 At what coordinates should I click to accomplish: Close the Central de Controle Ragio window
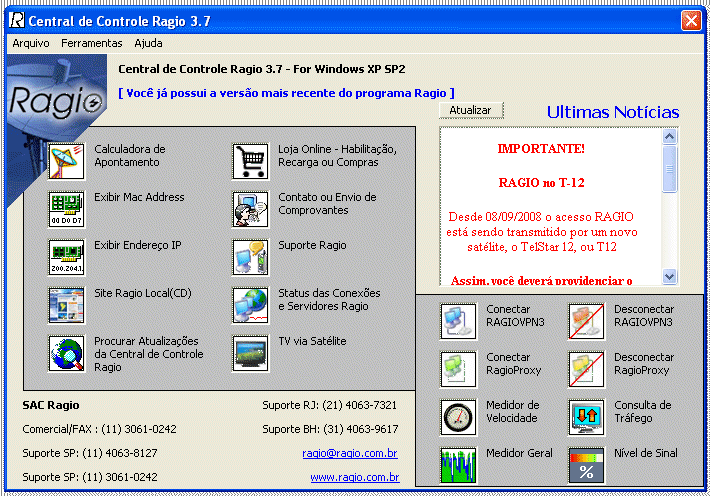pos(691,21)
